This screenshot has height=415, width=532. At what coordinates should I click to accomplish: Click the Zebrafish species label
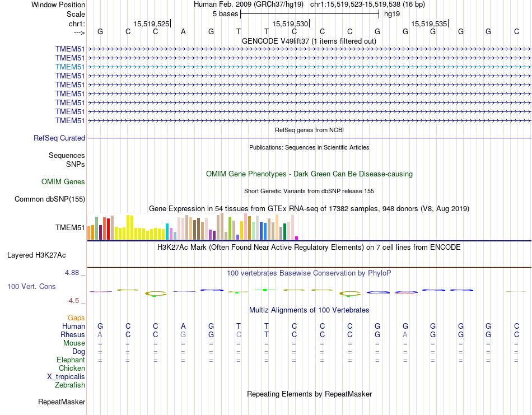pyautogui.click(x=70, y=385)
